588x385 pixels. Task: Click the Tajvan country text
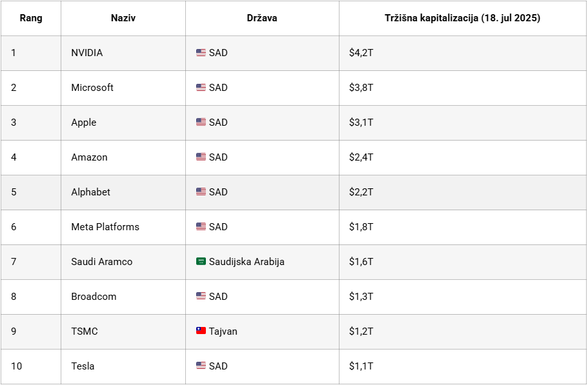(223, 331)
